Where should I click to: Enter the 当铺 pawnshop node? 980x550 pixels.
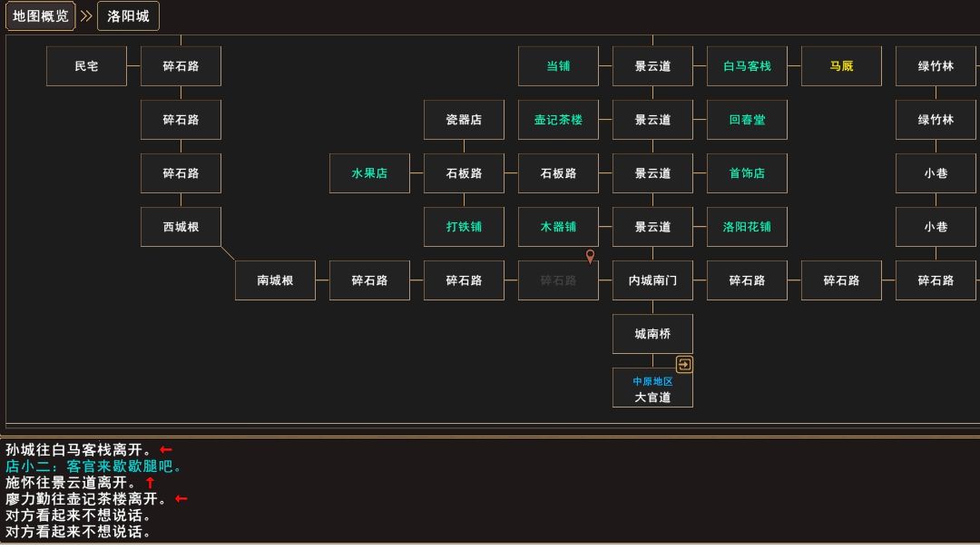coord(558,65)
